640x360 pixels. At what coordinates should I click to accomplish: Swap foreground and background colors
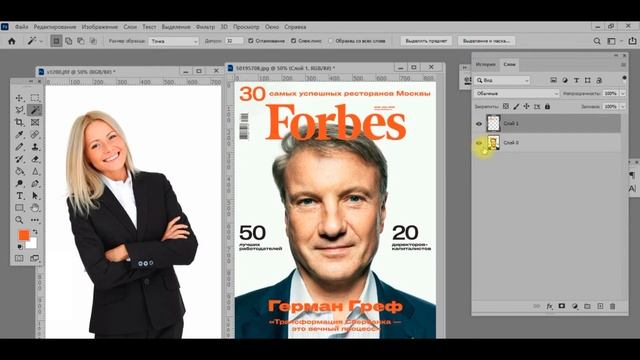[35, 232]
